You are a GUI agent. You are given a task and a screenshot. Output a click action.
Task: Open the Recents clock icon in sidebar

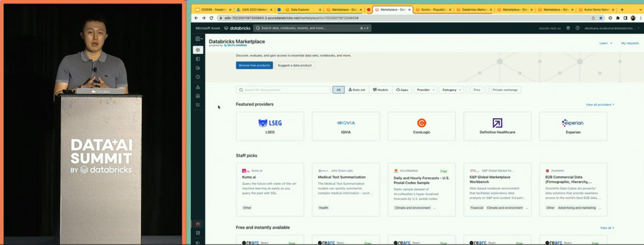click(x=198, y=77)
